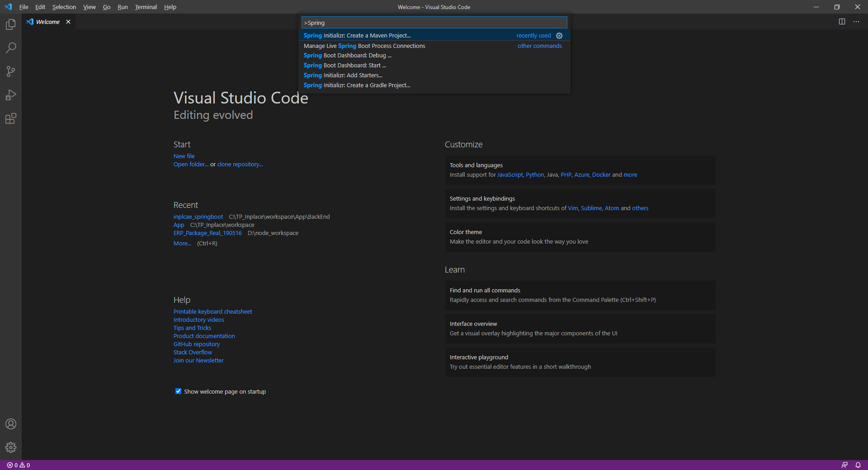Open Tips and Tricks link
This screenshot has width=868, height=470.
pos(192,328)
